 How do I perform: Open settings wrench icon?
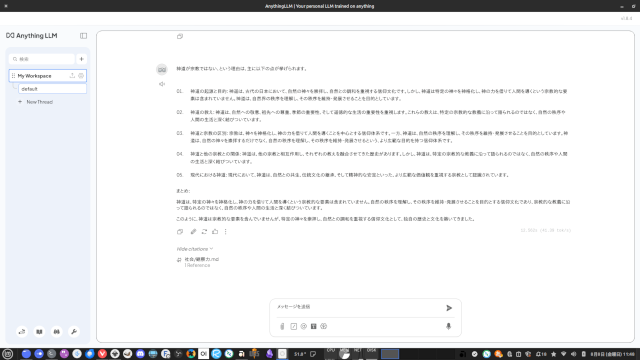74,332
